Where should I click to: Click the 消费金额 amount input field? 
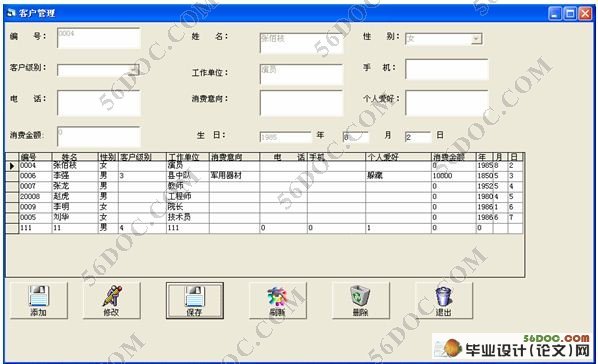(98, 136)
